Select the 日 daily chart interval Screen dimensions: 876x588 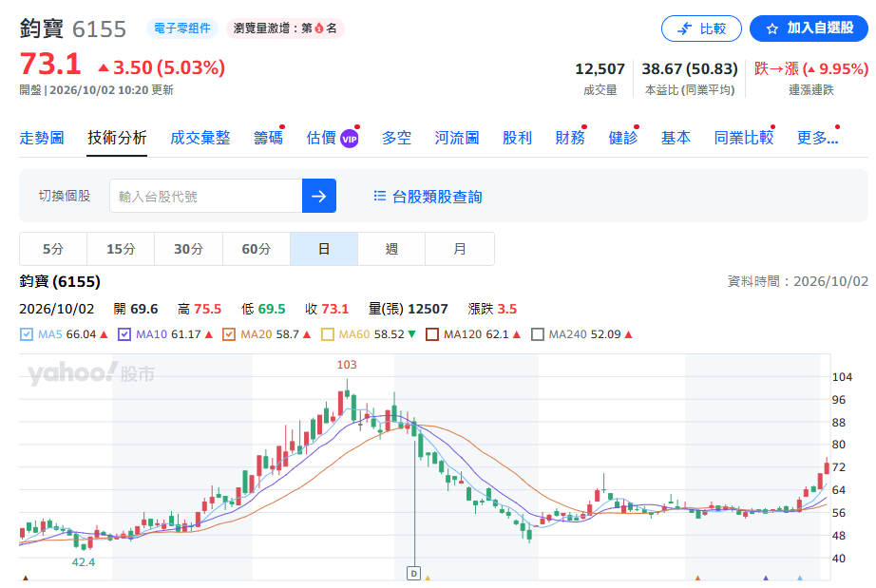(x=324, y=249)
